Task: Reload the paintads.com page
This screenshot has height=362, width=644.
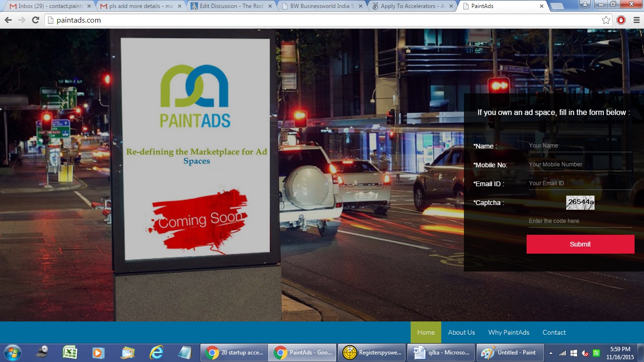Action: tap(35, 20)
